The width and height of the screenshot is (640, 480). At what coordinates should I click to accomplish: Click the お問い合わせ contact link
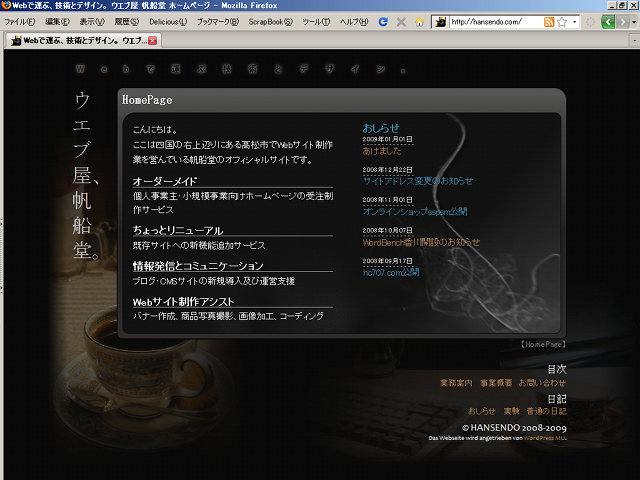(x=542, y=383)
